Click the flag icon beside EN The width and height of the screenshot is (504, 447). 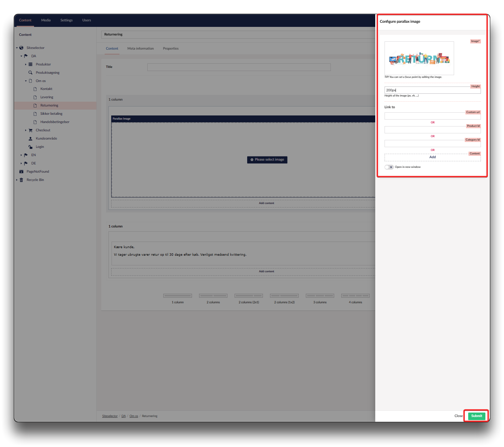click(x=26, y=155)
